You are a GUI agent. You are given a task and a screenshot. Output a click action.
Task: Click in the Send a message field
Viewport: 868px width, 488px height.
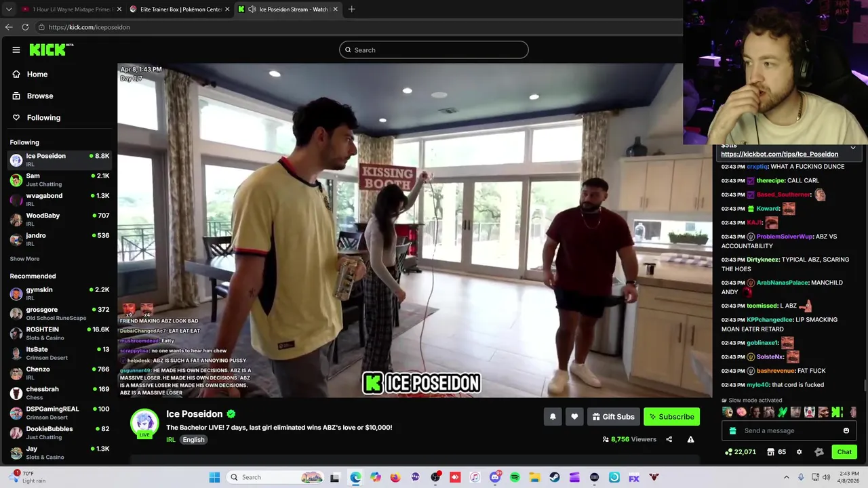pos(790,430)
